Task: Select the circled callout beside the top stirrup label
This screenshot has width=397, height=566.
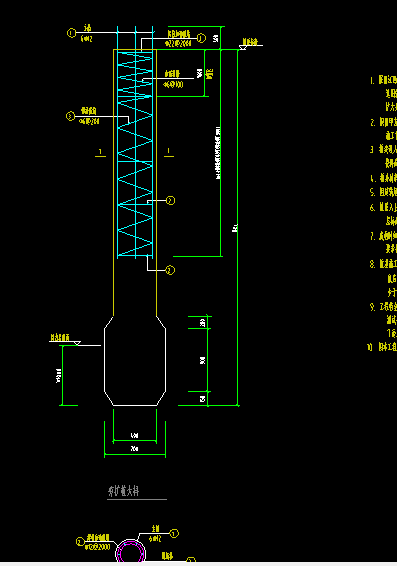Action: tap(201, 38)
